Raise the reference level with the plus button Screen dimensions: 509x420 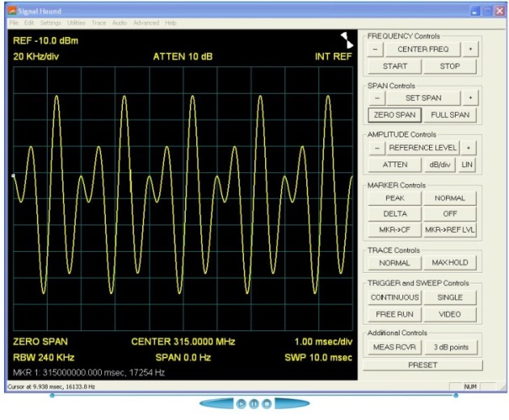(x=469, y=148)
